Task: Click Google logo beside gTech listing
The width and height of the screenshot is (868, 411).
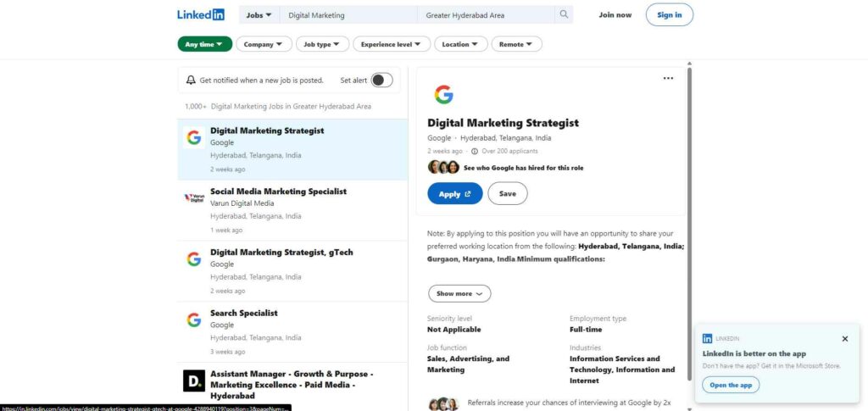Action: pos(194,258)
